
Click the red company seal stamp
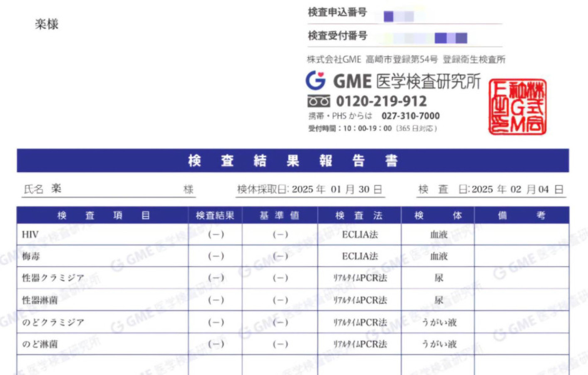click(x=517, y=107)
